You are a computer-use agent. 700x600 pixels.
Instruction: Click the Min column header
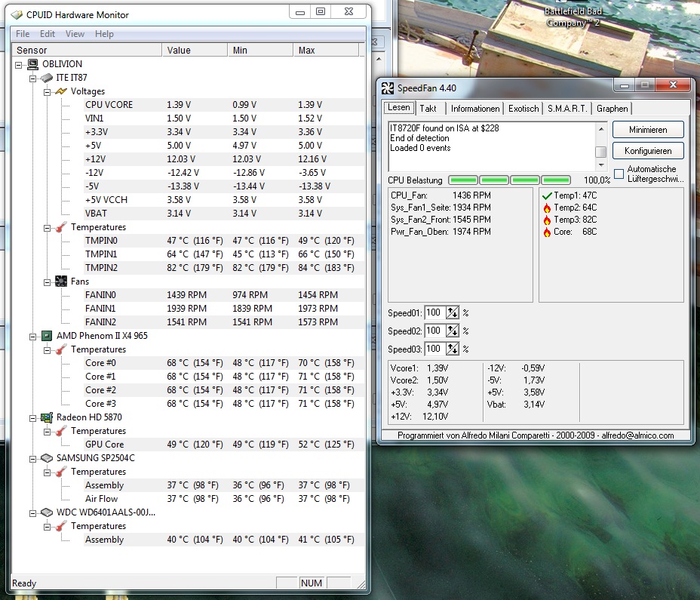[x=260, y=50]
